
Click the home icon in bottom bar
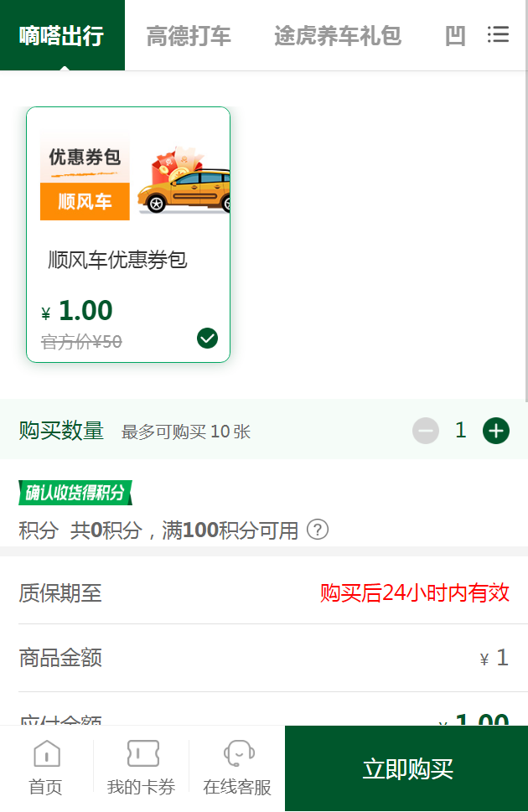(46, 754)
